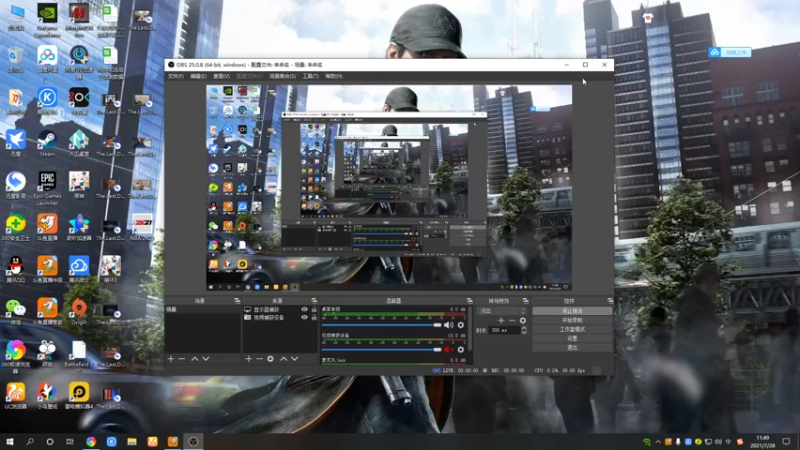Select video capture device source row
This screenshot has width=800, height=450.
tap(280, 317)
